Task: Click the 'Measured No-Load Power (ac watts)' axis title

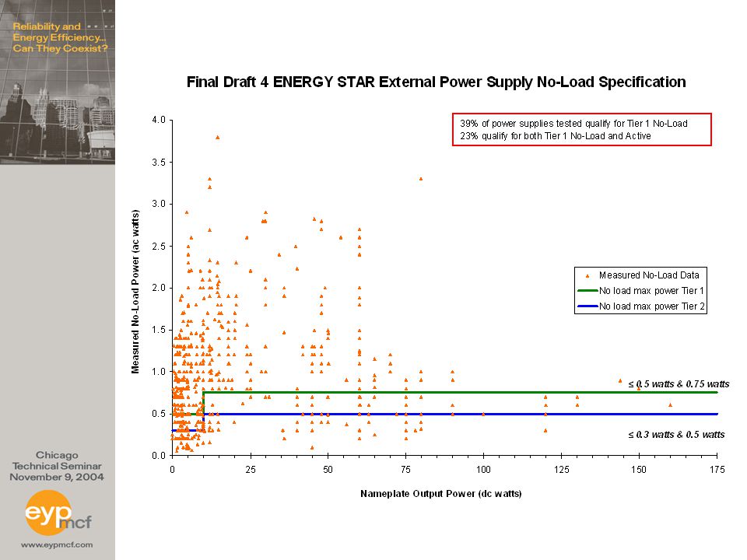Action: pyautogui.click(x=135, y=292)
